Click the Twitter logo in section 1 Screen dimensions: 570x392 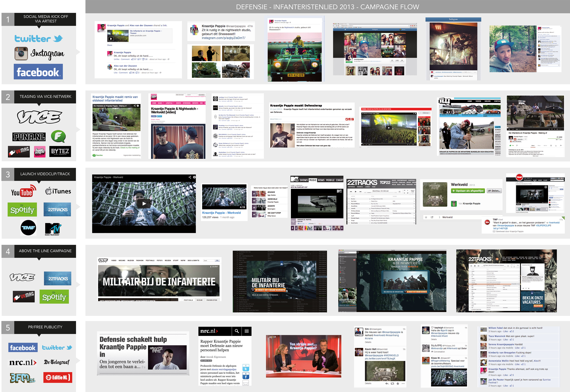coord(39,39)
